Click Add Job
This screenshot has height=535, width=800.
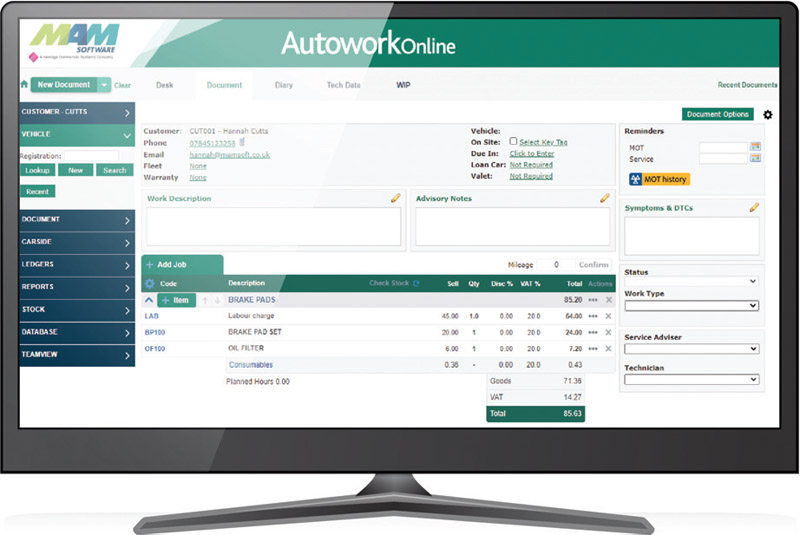(182, 265)
